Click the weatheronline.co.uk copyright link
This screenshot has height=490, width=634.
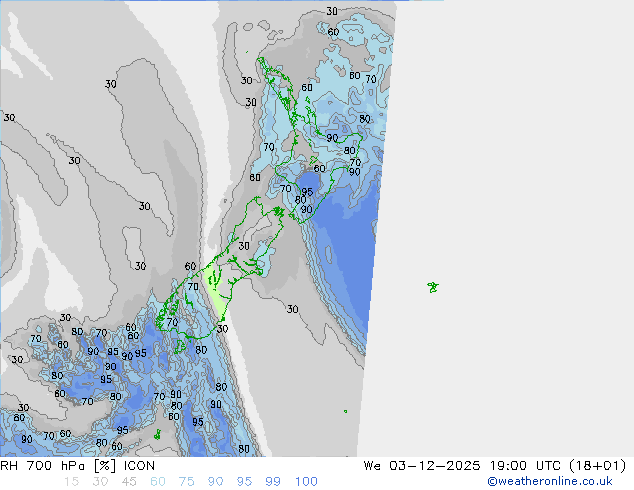point(550,481)
